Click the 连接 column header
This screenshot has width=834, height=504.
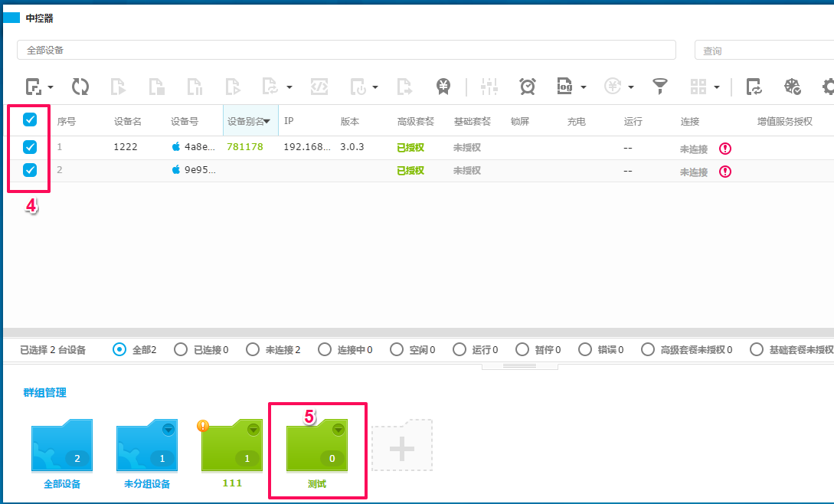(690, 121)
